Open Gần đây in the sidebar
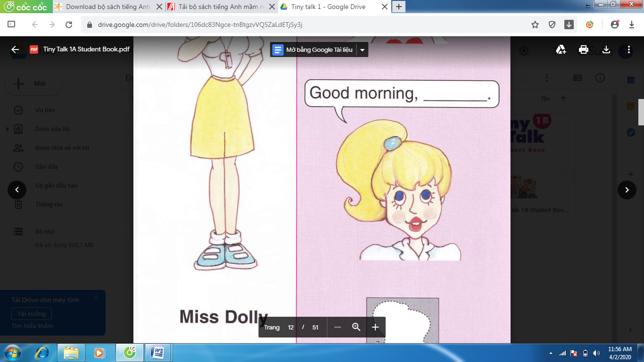Image resolution: width=644 pixels, height=362 pixels. pyautogui.click(x=47, y=166)
